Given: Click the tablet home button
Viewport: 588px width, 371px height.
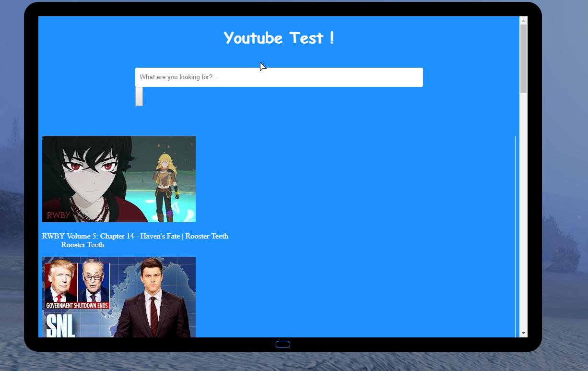Looking at the screenshot, I should point(283,344).
